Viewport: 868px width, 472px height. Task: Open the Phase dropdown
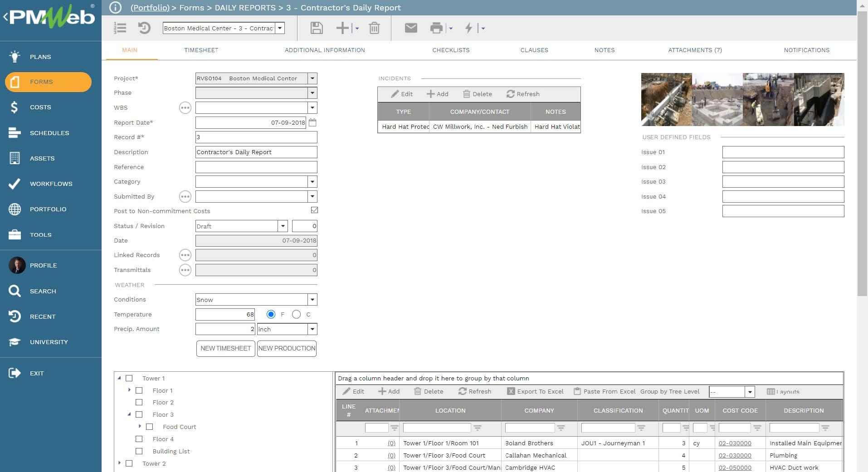point(312,93)
